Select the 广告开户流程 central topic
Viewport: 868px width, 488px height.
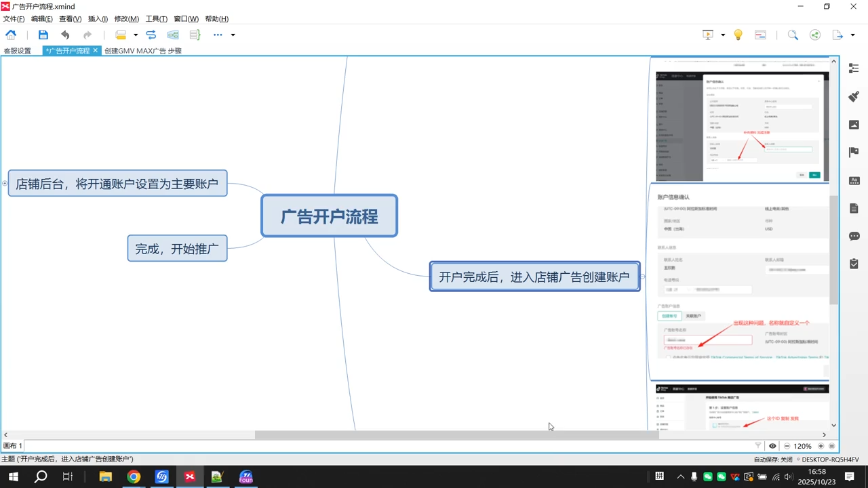tap(329, 216)
